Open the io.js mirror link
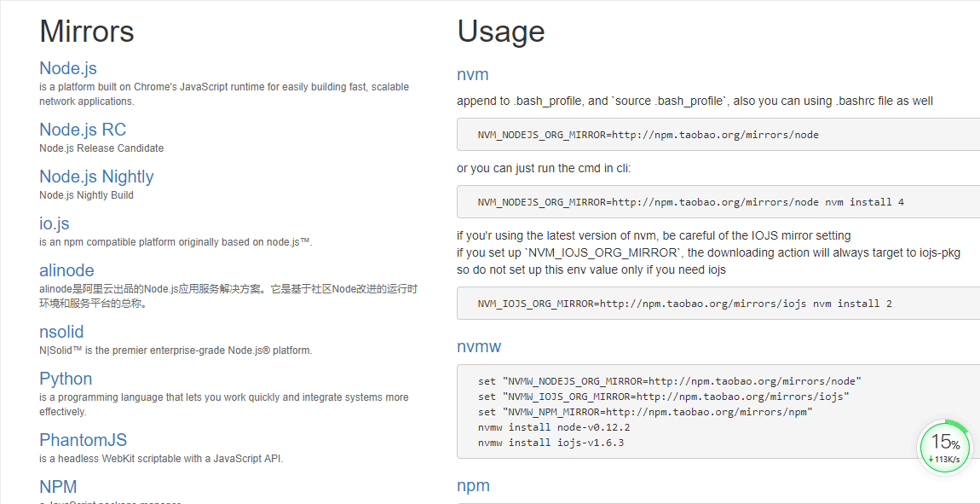Image resolution: width=980 pixels, height=504 pixels. [x=55, y=223]
